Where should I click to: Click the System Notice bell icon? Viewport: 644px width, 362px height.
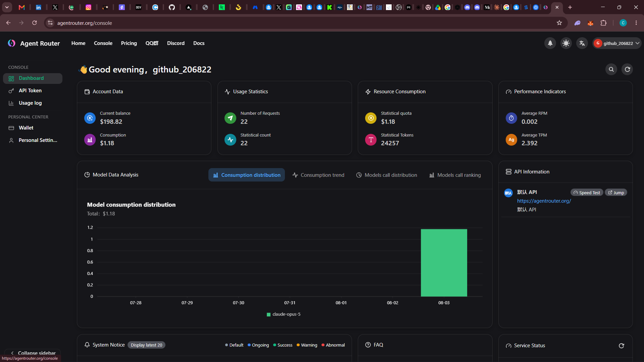(87, 345)
